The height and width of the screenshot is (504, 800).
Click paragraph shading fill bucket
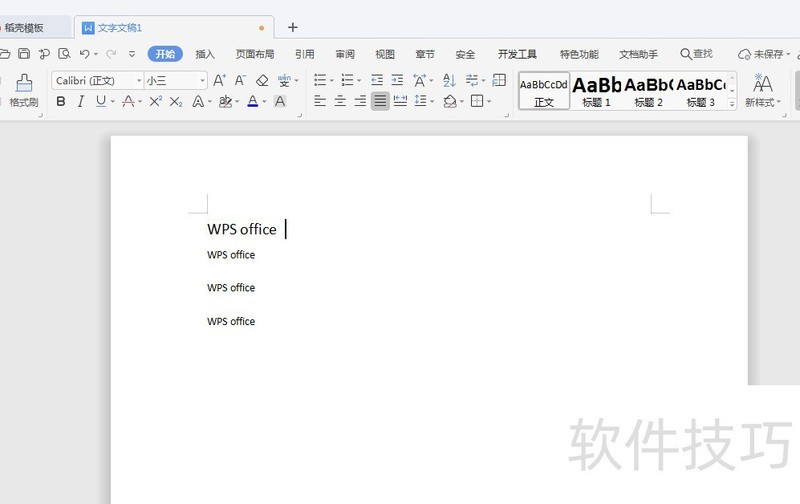click(x=449, y=101)
